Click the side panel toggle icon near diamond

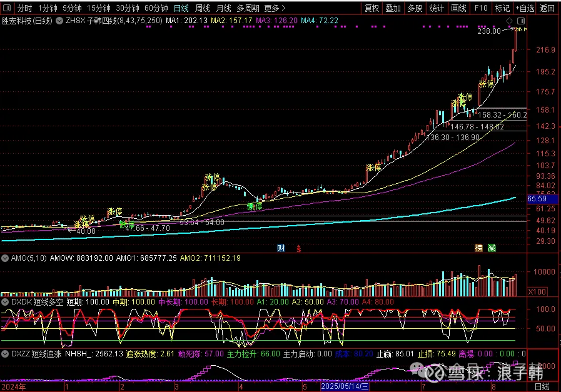[521, 21]
